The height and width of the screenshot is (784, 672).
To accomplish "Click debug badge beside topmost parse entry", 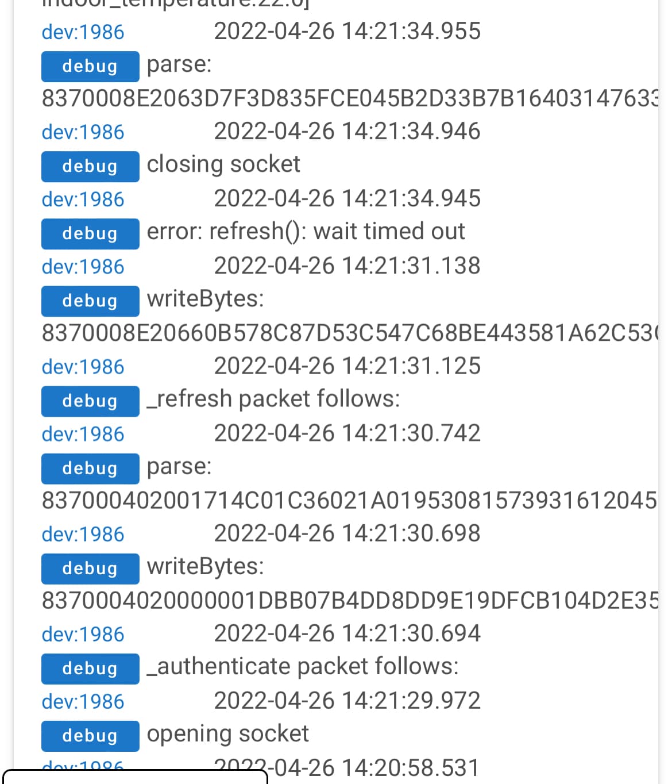I will pos(90,66).
